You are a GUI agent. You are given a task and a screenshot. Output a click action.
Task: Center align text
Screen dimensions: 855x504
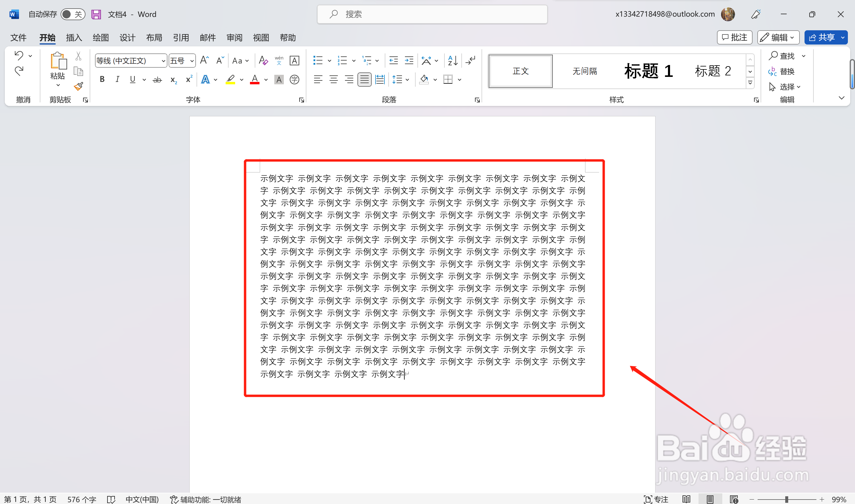pos(334,80)
